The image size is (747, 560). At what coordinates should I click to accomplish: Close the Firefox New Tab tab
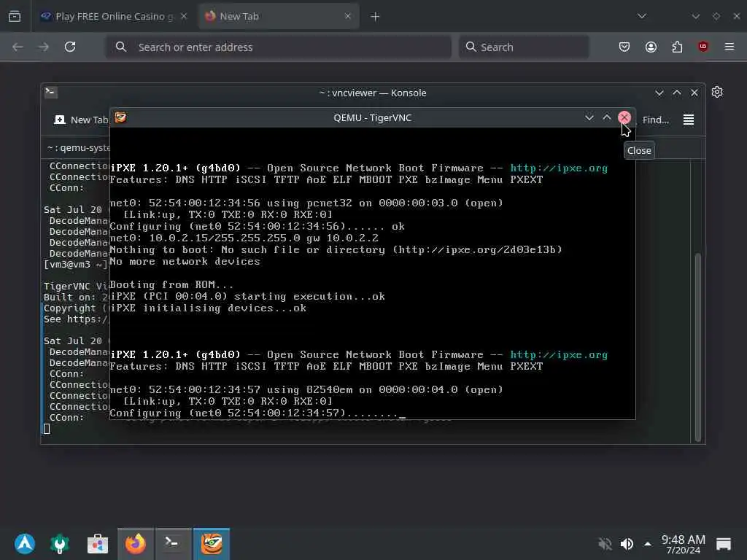pos(348,16)
